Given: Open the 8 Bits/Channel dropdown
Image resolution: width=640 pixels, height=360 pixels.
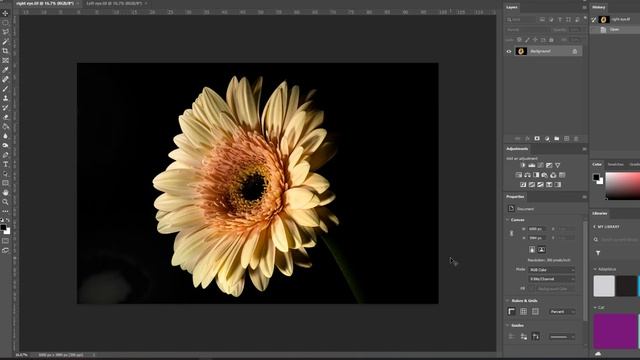Looking at the screenshot, I should click(x=552, y=279).
